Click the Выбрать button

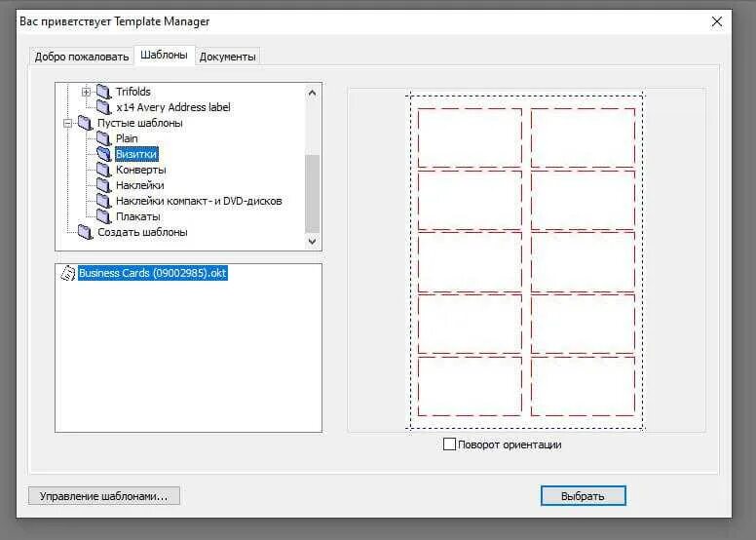click(x=583, y=496)
